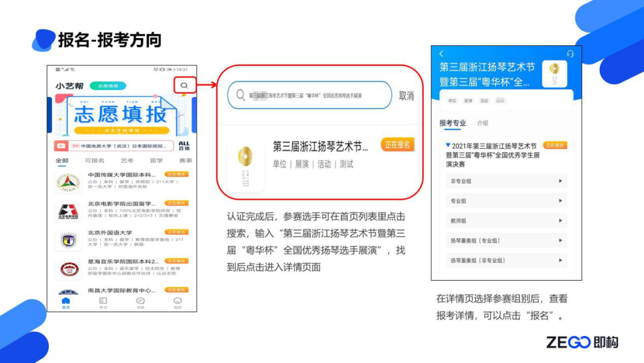Switch to the 介绍 tab
The image size is (644, 363).
(x=482, y=123)
